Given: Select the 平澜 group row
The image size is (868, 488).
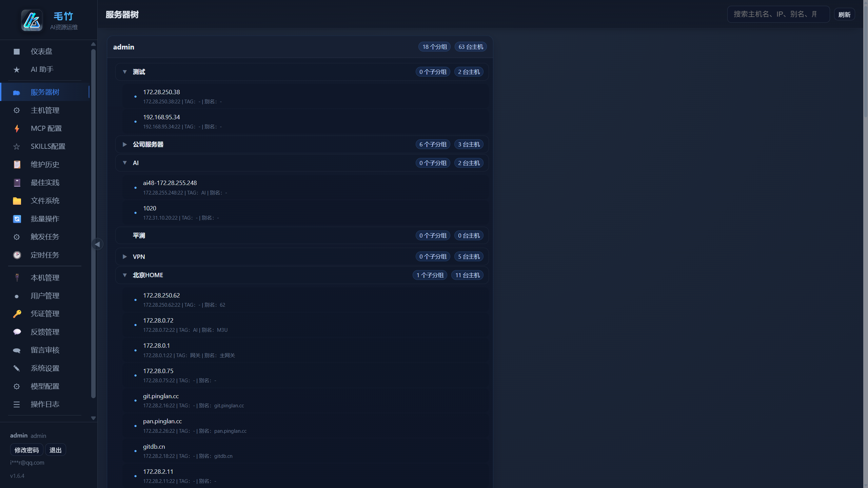Looking at the screenshot, I should [x=302, y=236].
